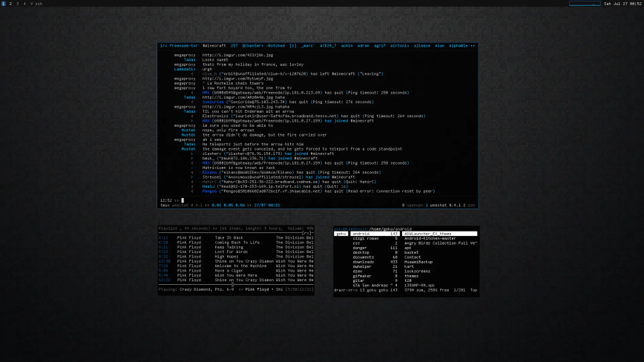The height and width of the screenshot is (362, 644).
Task: Select tmux window 0 openvpn in the status bar
Action: tap(412, 205)
